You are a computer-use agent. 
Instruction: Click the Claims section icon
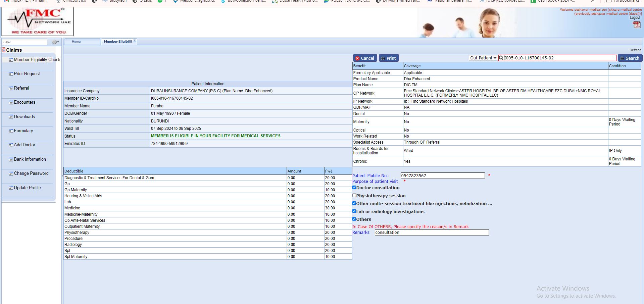pos(3,50)
